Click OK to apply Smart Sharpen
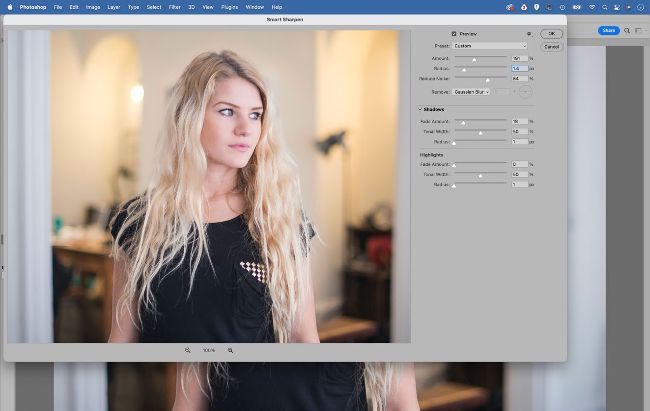The width and height of the screenshot is (650, 411). point(551,33)
